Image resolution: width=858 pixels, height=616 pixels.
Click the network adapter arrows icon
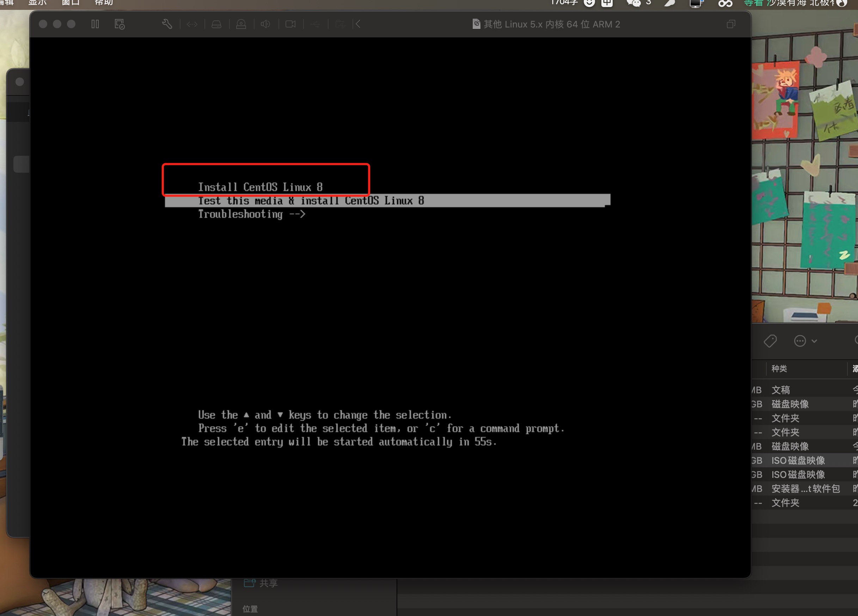click(192, 24)
